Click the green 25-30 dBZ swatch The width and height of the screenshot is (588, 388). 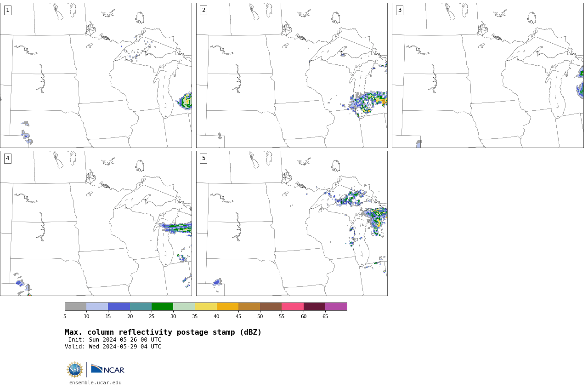[x=162, y=307]
